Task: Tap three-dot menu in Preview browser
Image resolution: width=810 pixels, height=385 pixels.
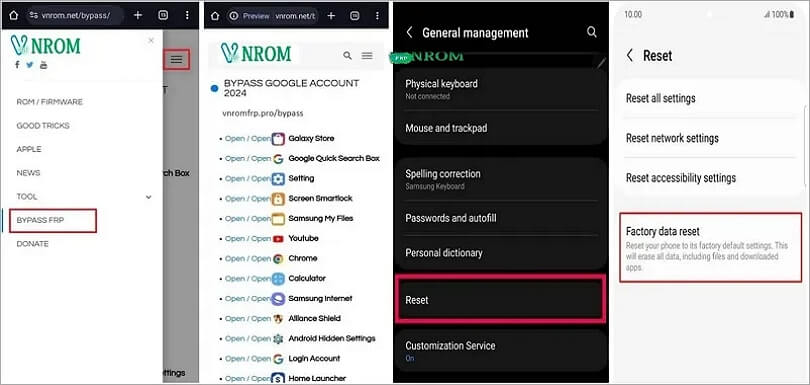Action: coord(378,16)
